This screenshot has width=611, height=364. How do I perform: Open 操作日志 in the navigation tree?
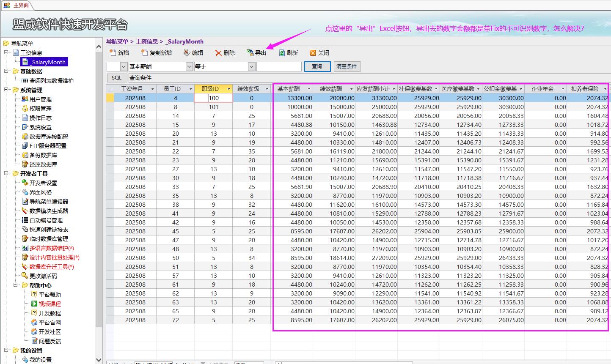tap(40, 118)
